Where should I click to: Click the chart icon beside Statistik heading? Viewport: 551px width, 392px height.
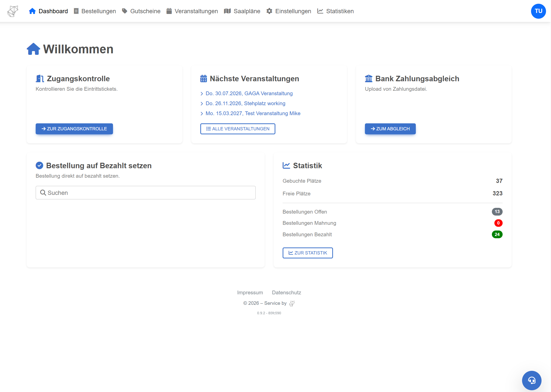coord(286,165)
